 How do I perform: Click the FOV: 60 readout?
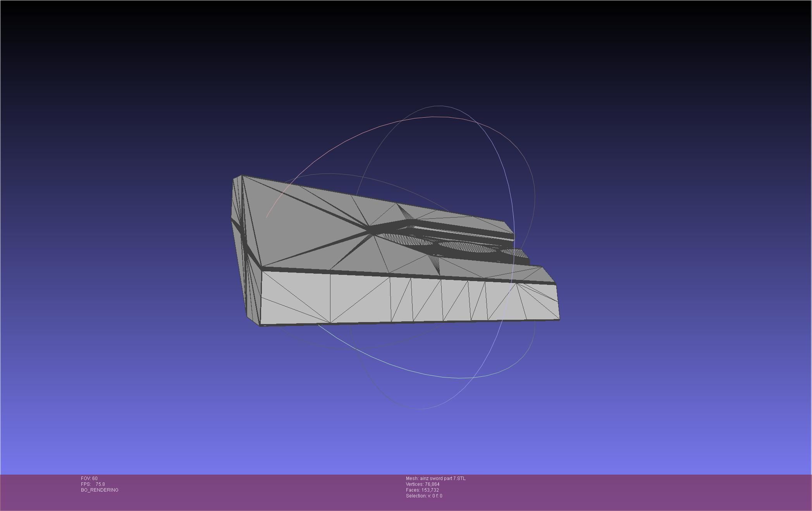pos(89,478)
